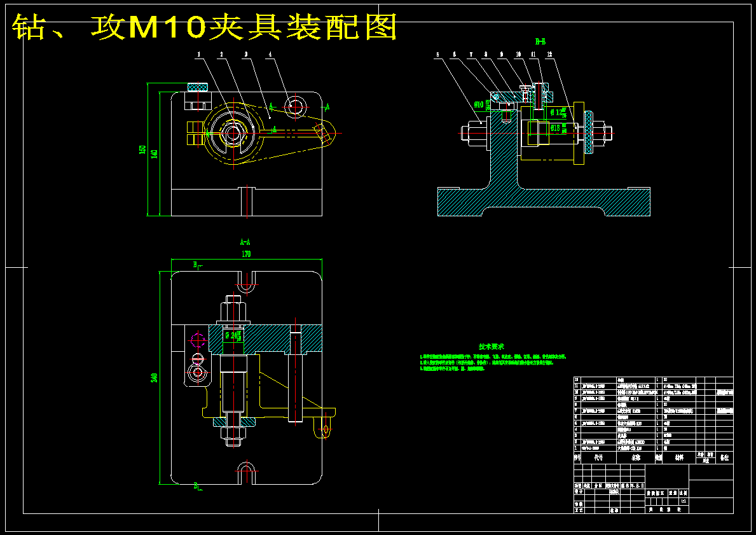Select part balloon number 5

point(438,55)
